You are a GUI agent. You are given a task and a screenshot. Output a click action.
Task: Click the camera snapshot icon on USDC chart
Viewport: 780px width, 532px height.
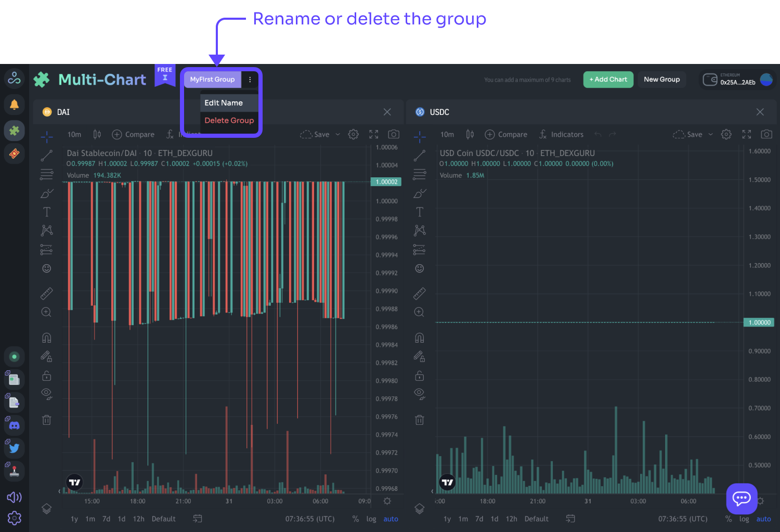766,134
